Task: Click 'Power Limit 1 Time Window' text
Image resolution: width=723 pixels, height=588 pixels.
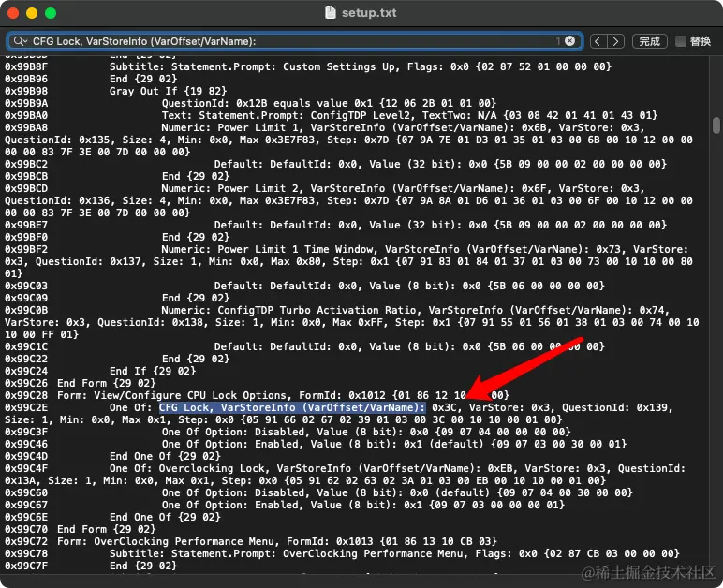Action: tap(295, 249)
